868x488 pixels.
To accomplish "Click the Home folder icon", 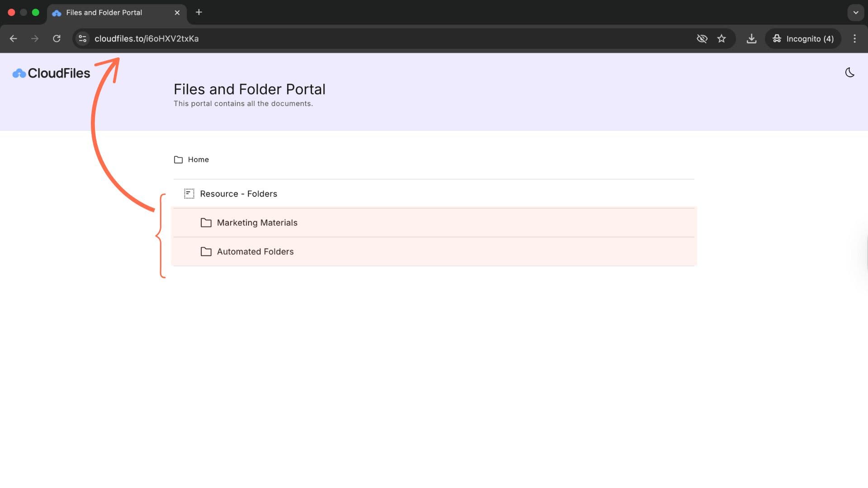I will 179,160.
